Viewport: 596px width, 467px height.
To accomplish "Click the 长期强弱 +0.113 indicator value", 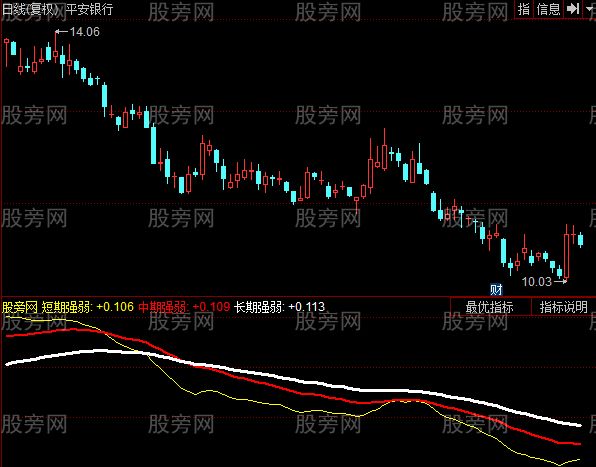I will coord(279,307).
